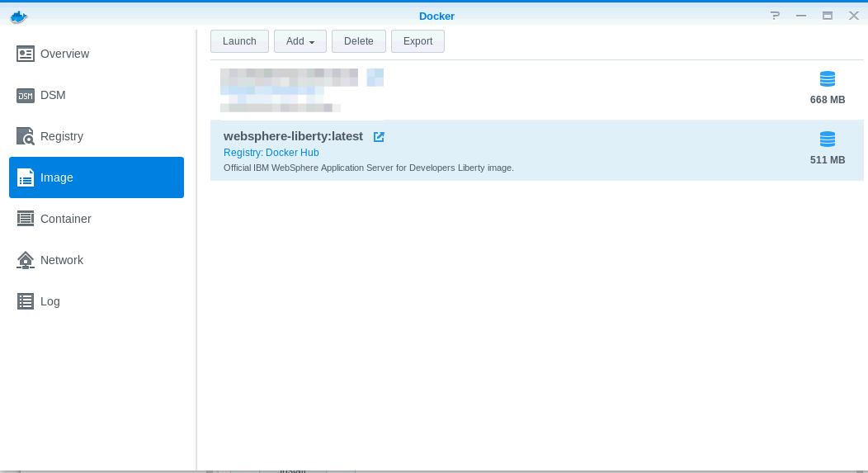Expand the Add dropdown menu

300,41
